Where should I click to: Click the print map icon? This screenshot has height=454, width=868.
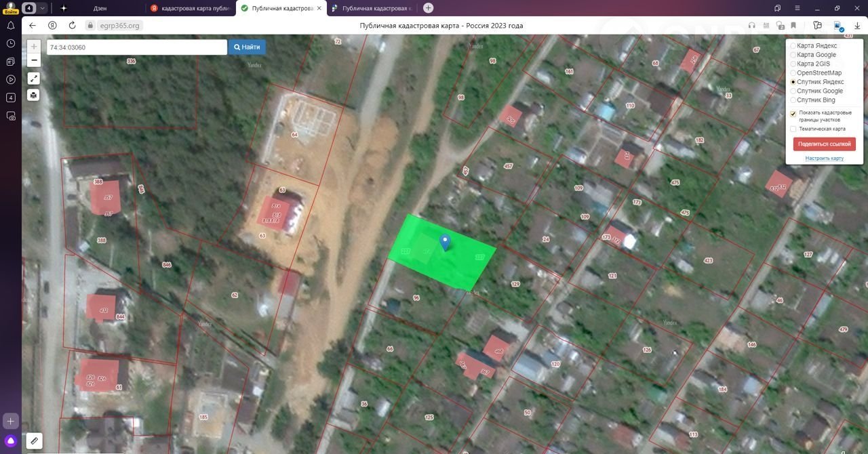pyautogui.click(x=34, y=95)
